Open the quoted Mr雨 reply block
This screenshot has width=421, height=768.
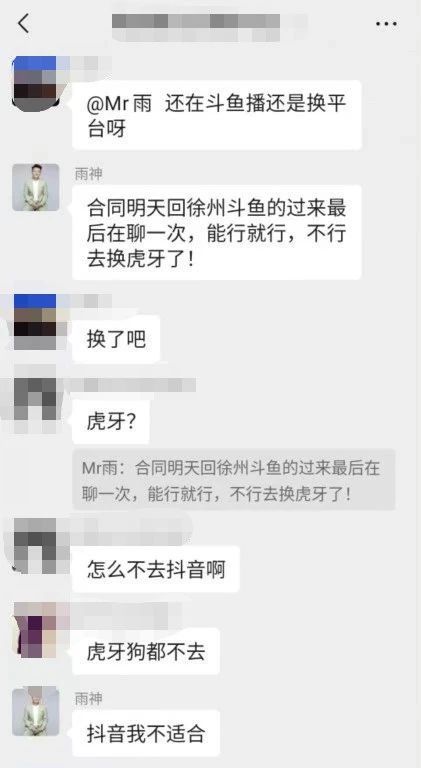coord(234,480)
